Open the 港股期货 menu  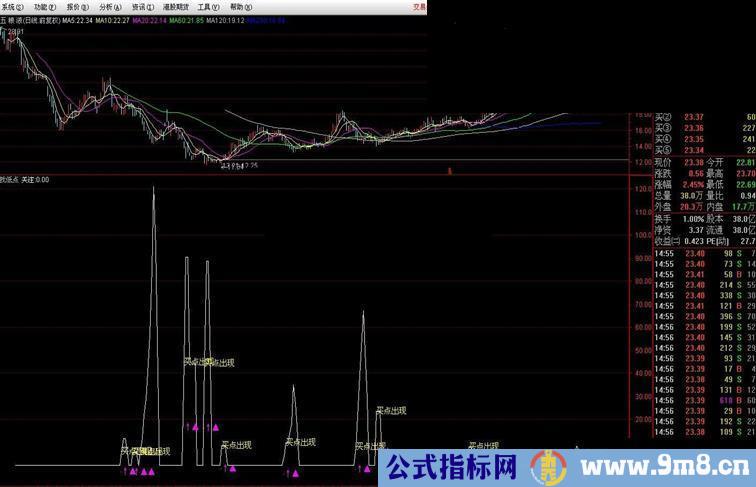[x=176, y=6]
